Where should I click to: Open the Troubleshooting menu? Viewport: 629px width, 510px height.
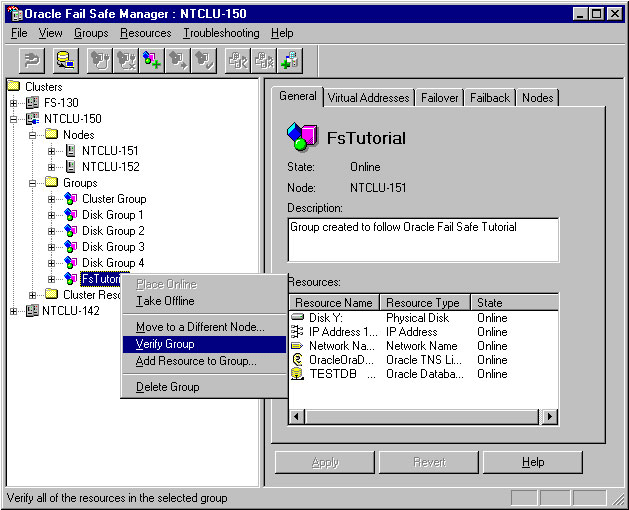(221, 33)
